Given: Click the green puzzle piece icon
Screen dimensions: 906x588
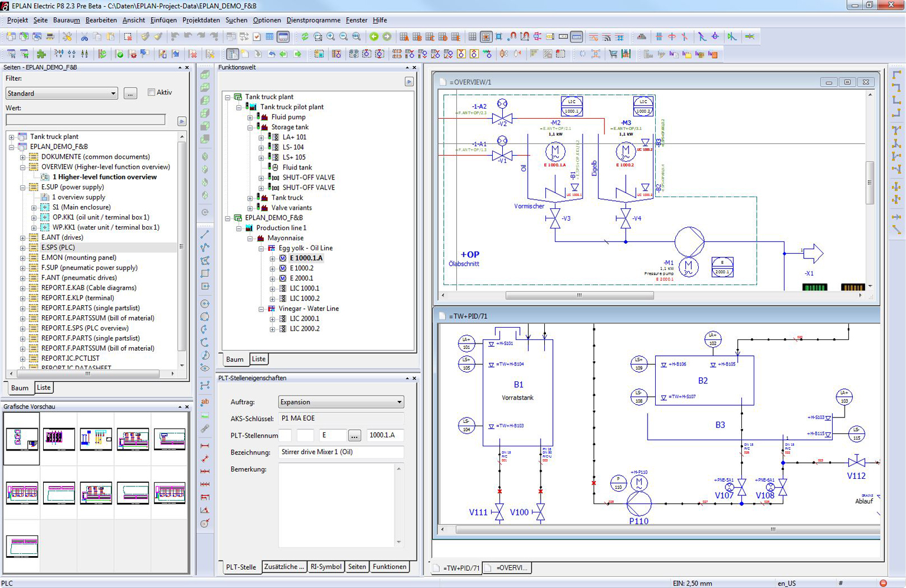Looking at the screenshot, I should click(x=41, y=54).
